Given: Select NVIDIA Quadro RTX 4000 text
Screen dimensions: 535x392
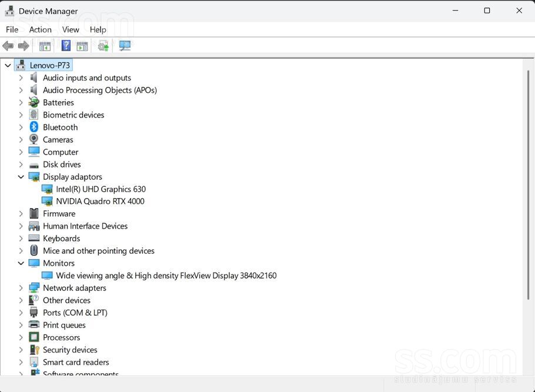Looking at the screenshot, I should point(100,201).
